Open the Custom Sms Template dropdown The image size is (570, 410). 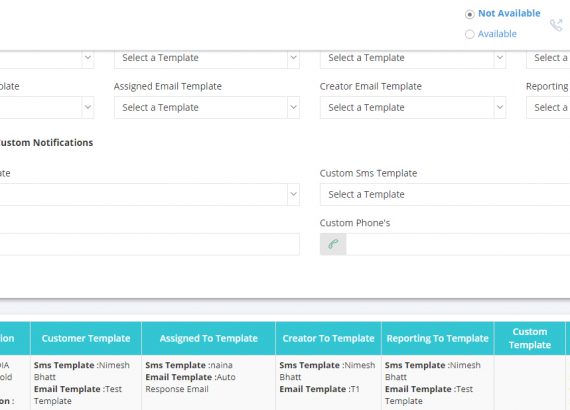[x=445, y=194]
